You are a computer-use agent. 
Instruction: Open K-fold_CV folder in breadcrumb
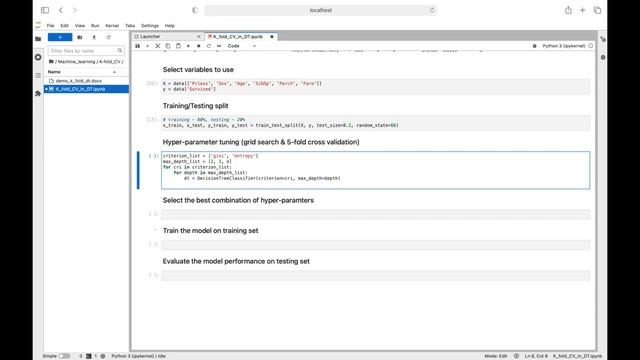coord(109,62)
